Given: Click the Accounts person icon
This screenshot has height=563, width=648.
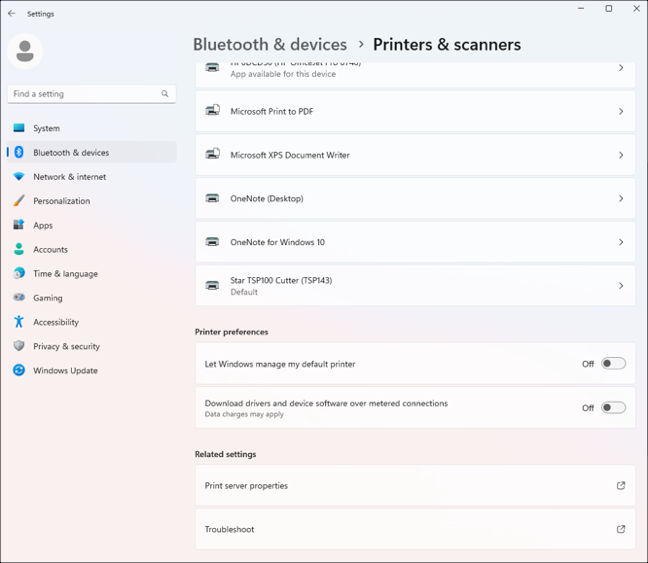Looking at the screenshot, I should 19,249.
